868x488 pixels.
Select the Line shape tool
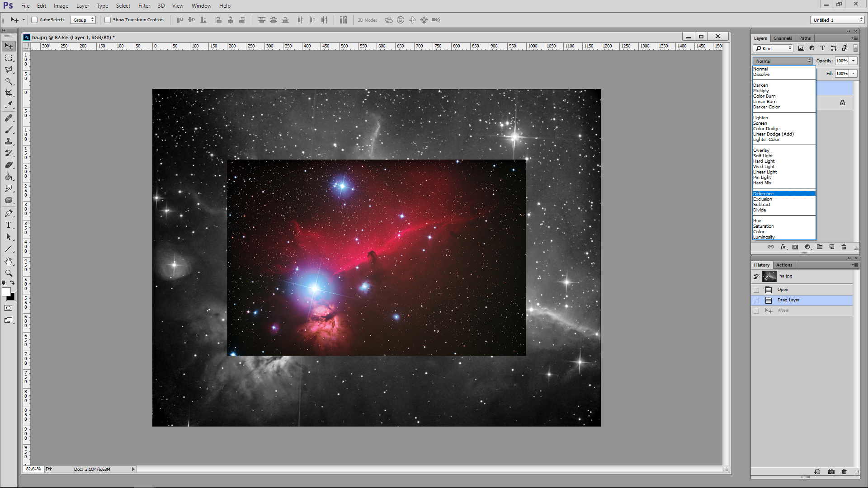(9, 249)
